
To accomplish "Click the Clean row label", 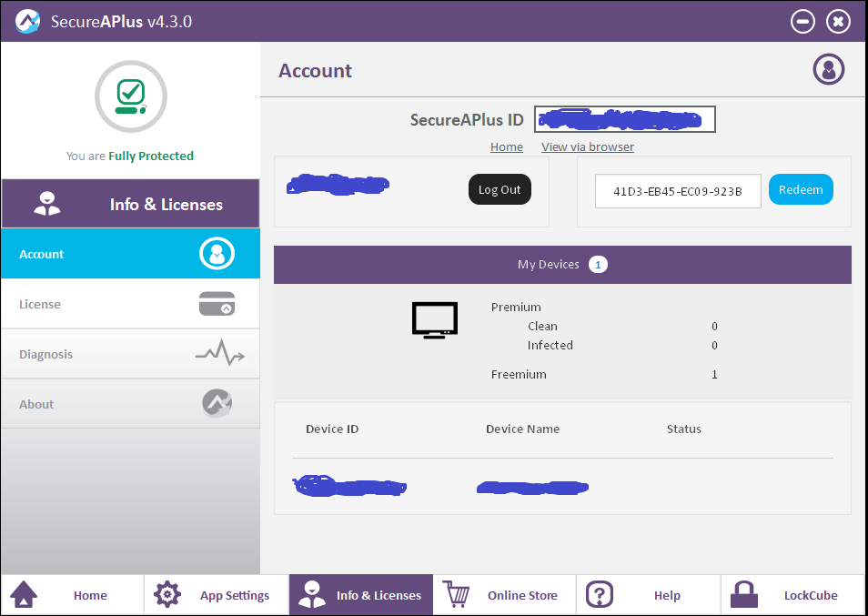I will [542, 326].
